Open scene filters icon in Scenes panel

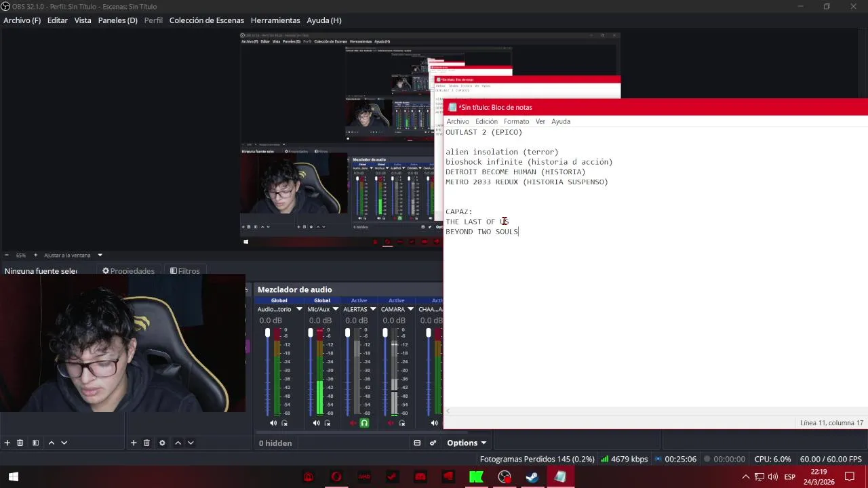pos(35,443)
